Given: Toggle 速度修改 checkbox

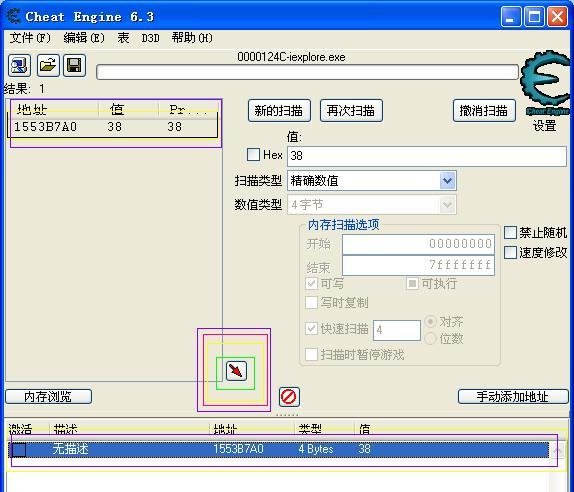Looking at the screenshot, I should point(510,252).
